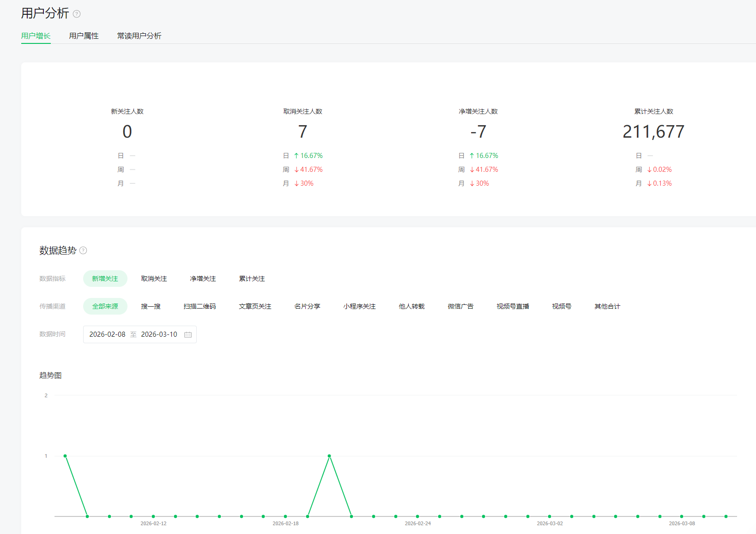Choose 文章页关注 channel filter
The image size is (756, 534).
coord(255,306)
